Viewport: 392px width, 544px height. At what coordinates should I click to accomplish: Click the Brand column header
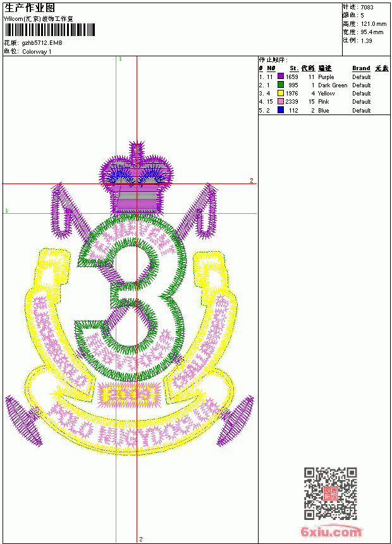click(x=361, y=68)
